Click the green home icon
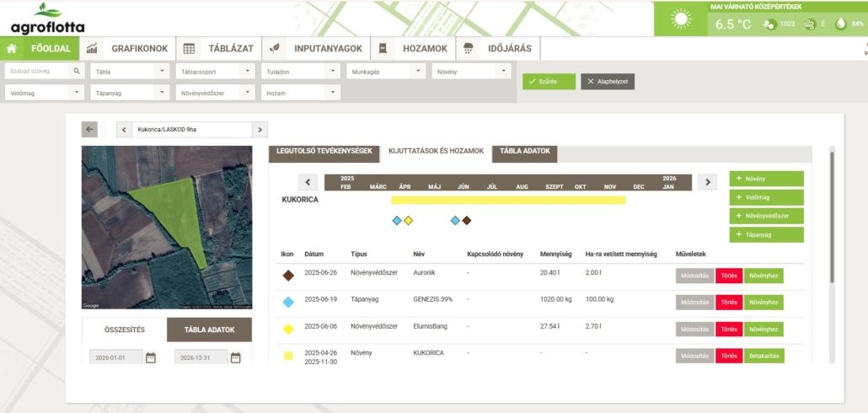 click(13, 49)
